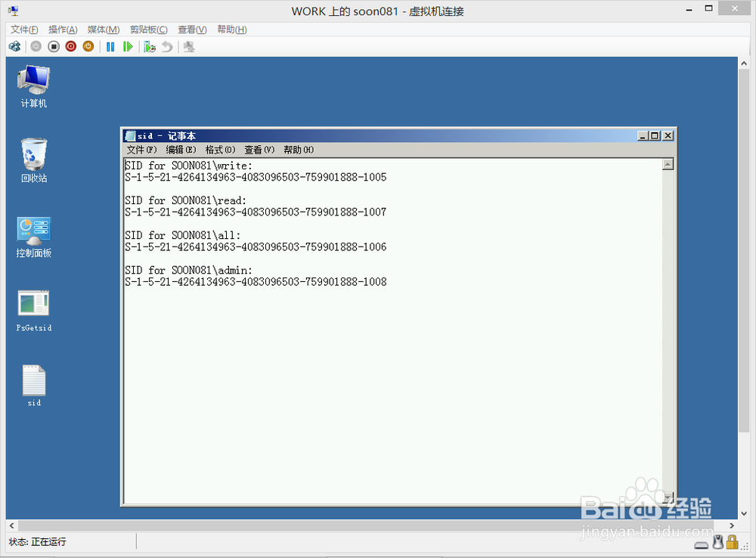Image resolution: width=756 pixels, height=558 pixels.
Task: Click the line 'SID for SOON081\all:'
Action: click(182, 235)
